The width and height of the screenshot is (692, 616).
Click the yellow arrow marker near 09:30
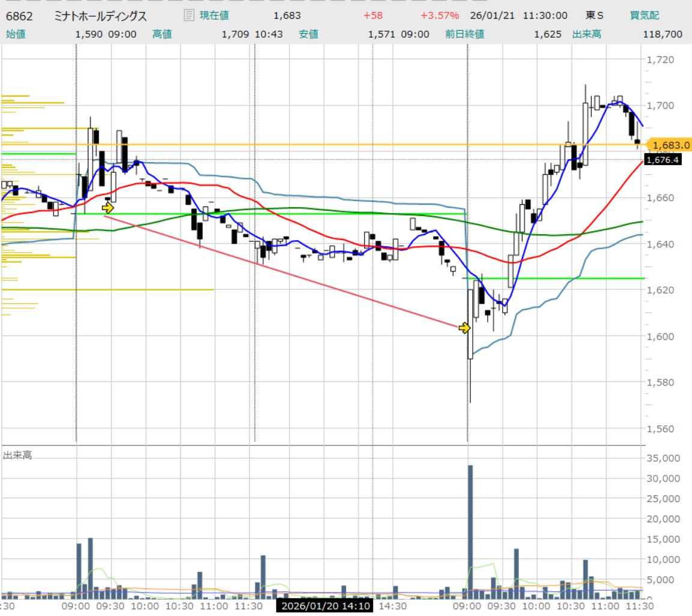click(x=108, y=207)
